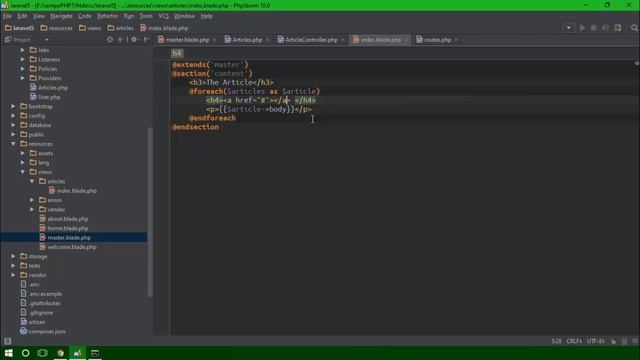Click the resources breadcrumb folder

(56, 28)
